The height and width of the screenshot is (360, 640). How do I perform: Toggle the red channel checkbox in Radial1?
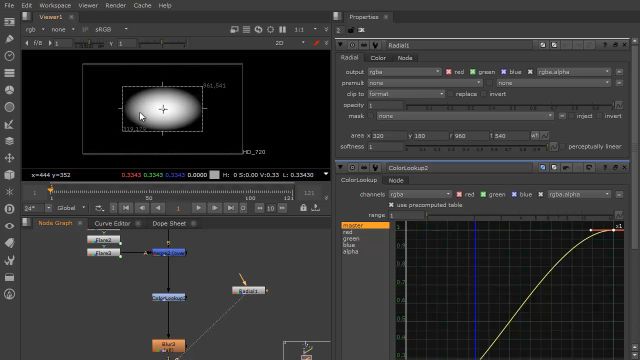click(449, 72)
